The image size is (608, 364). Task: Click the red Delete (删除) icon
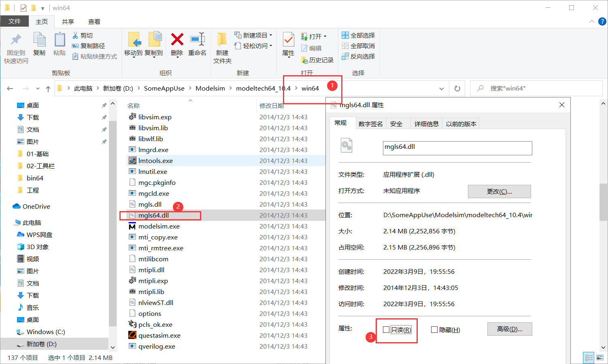177,39
